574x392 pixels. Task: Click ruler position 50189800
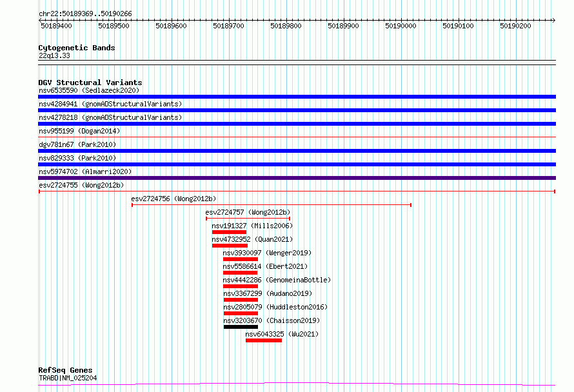286,26
